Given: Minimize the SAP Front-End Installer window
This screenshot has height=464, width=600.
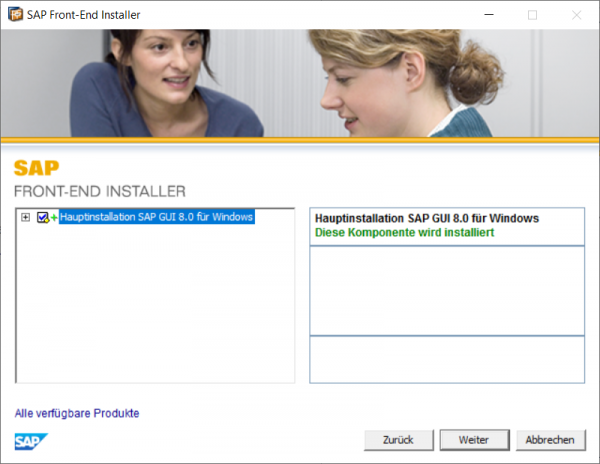Looking at the screenshot, I should (489, 15).
